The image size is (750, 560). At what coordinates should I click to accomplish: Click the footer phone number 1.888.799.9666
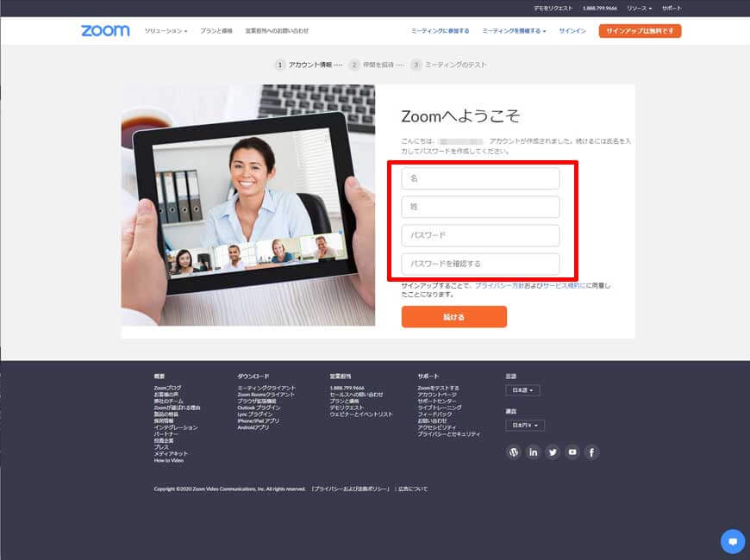[347, 388]
